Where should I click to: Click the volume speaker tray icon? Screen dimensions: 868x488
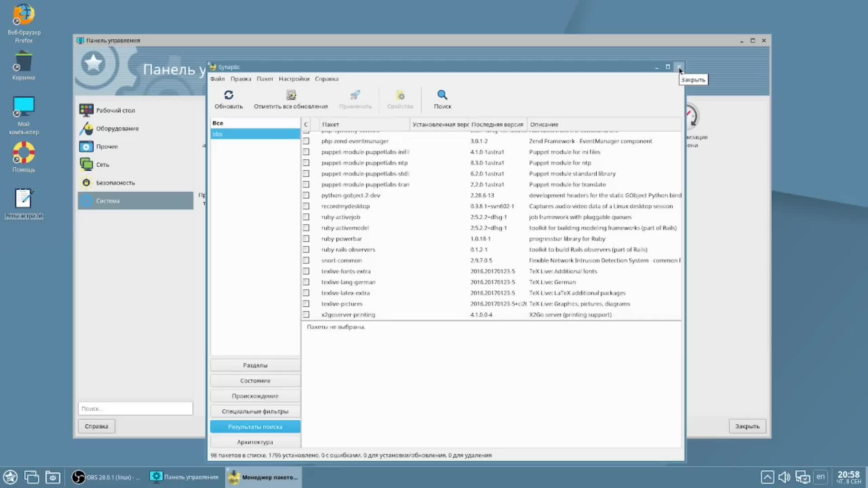(x=784, y=477)
